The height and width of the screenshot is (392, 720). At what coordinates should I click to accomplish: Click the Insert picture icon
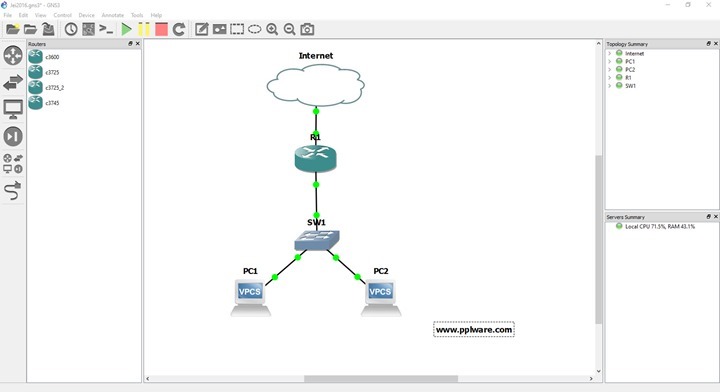pyautogui.click(x=219, y=29)
